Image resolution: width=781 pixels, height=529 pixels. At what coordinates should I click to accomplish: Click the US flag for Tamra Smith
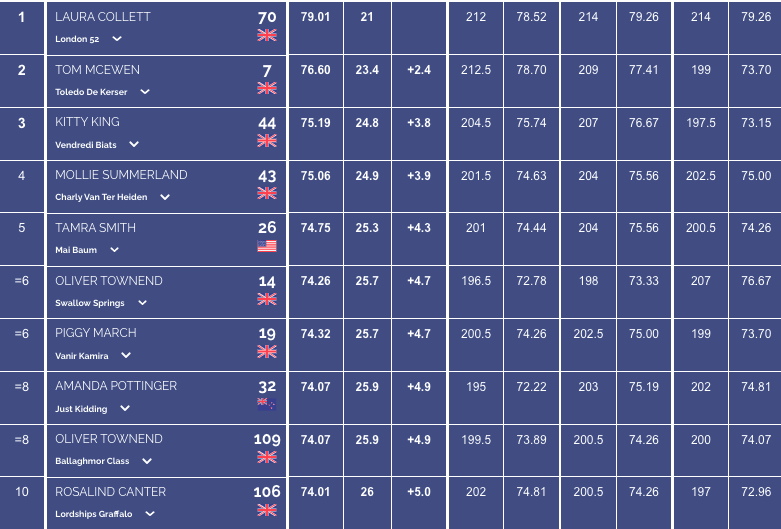267,246
